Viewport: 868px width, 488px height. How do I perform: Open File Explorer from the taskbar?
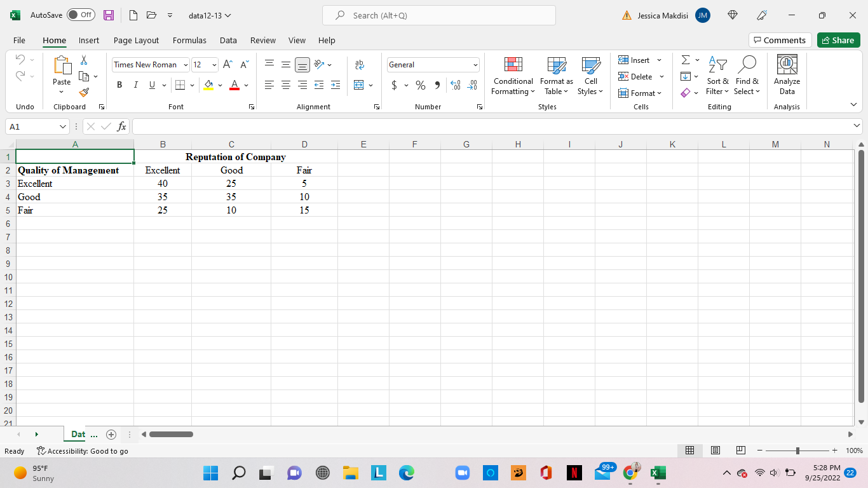351,473
